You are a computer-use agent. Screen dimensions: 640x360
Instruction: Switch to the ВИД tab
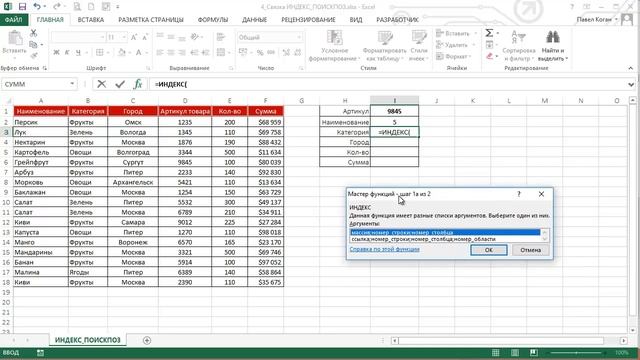[356, 20]
